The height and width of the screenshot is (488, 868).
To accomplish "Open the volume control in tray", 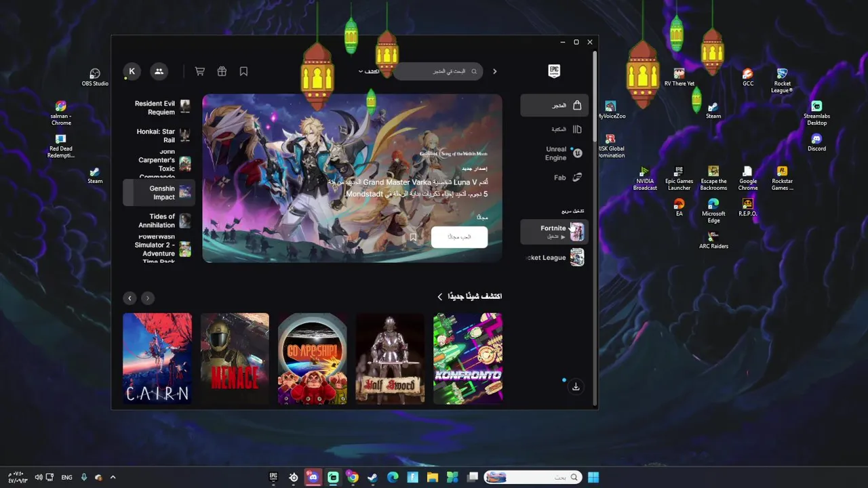I will click(x=39, y=477).
